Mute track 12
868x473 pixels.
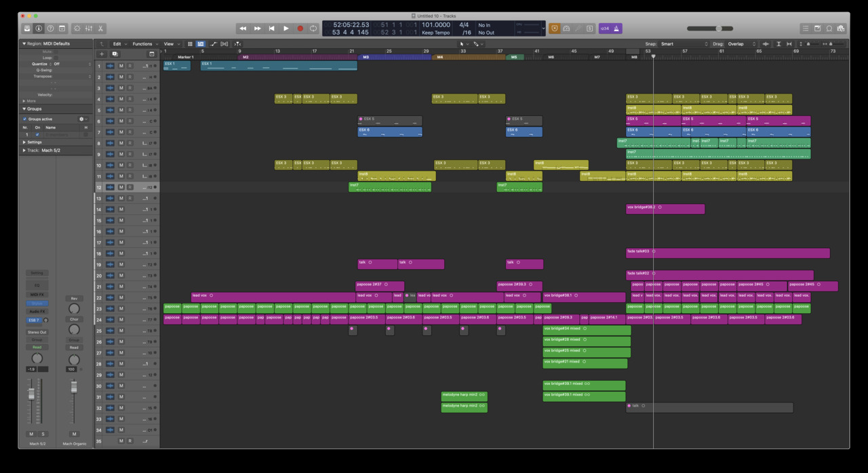point(121,187)
